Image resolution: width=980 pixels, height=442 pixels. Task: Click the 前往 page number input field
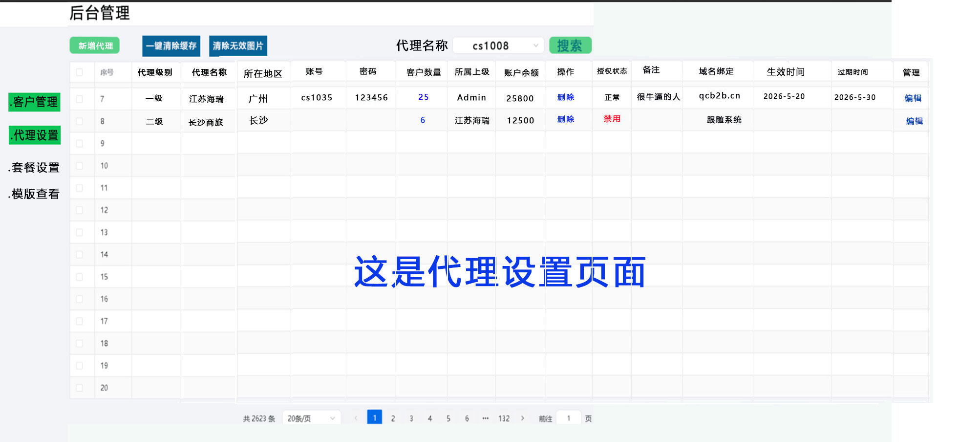[x=569, y=419]
